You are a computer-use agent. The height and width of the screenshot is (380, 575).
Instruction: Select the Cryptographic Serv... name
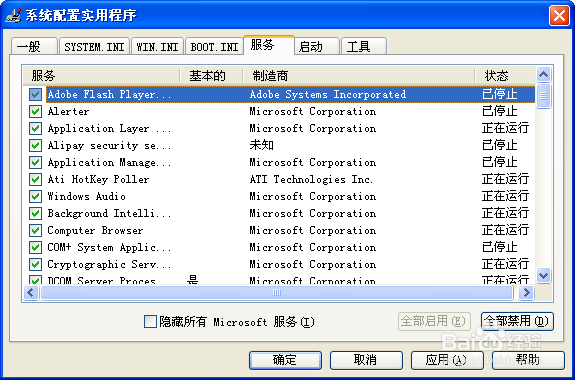[109, 264]
